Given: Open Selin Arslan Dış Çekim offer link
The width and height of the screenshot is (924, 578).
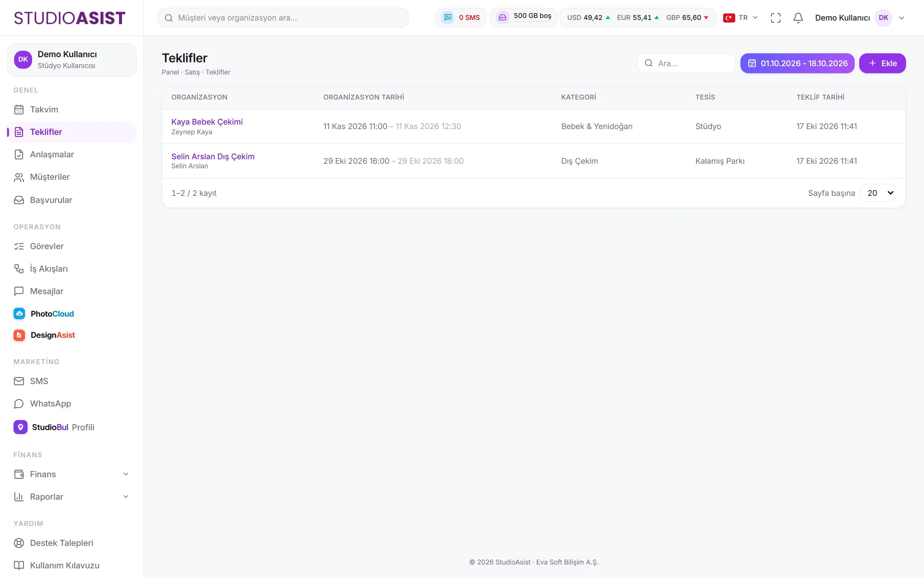Looking at the screenshot, I should pos(213,156).
